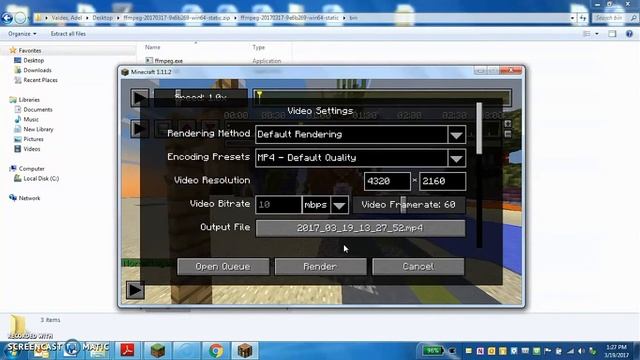Open Google Chrome from the taskbar
The height and width of the screenshot is (360, 640).
216,350
